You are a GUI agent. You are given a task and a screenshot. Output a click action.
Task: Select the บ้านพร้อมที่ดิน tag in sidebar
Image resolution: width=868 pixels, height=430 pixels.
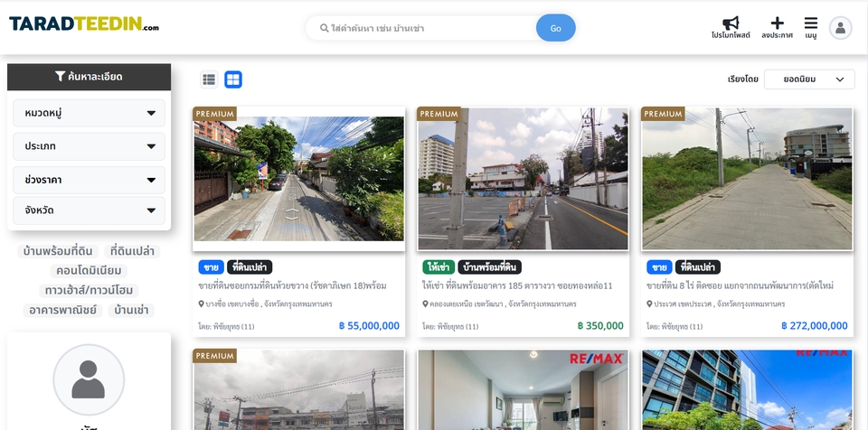click(x=58, y=251)
